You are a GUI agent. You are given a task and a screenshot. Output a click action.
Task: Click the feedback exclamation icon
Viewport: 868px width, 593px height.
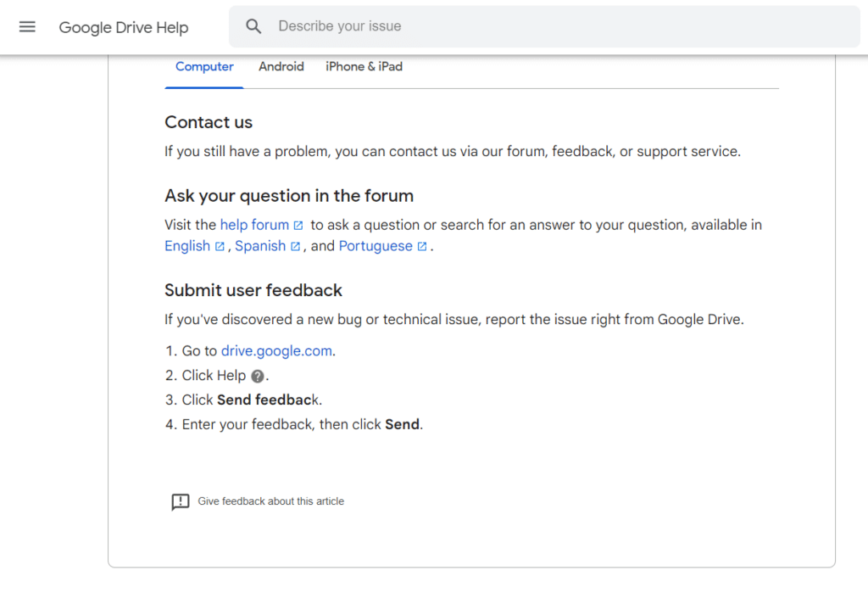click(x=181, y=501)
